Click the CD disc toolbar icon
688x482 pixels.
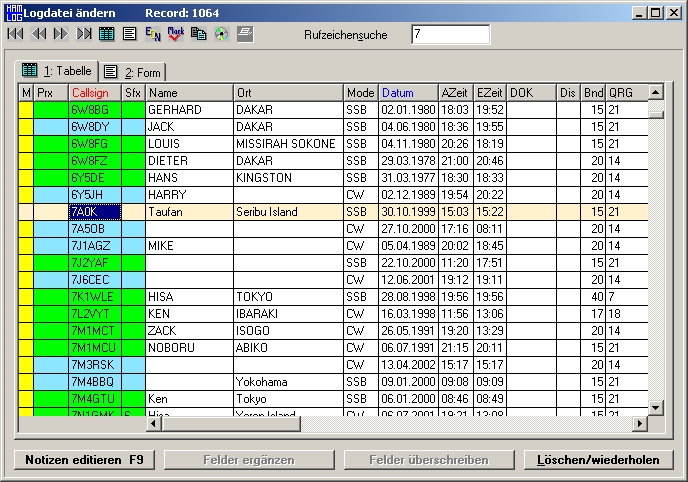[x=220, y=34]
